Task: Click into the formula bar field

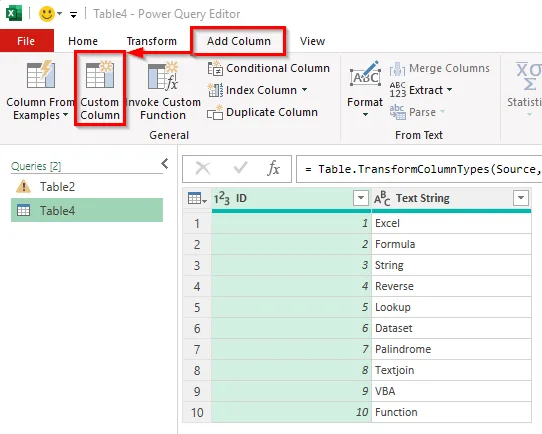Action: tap(419, 169)
